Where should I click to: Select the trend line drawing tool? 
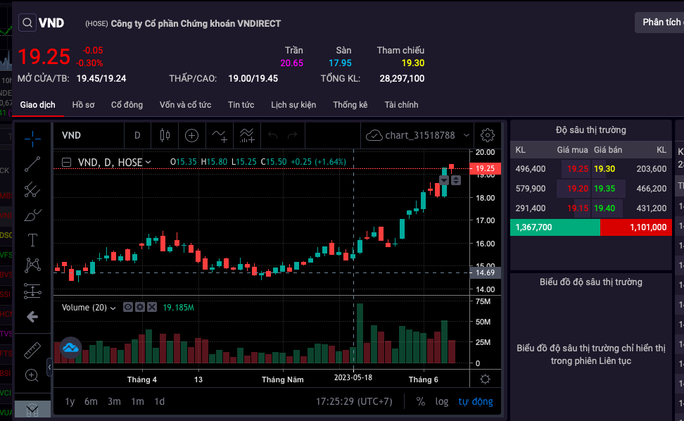[33, 162]
